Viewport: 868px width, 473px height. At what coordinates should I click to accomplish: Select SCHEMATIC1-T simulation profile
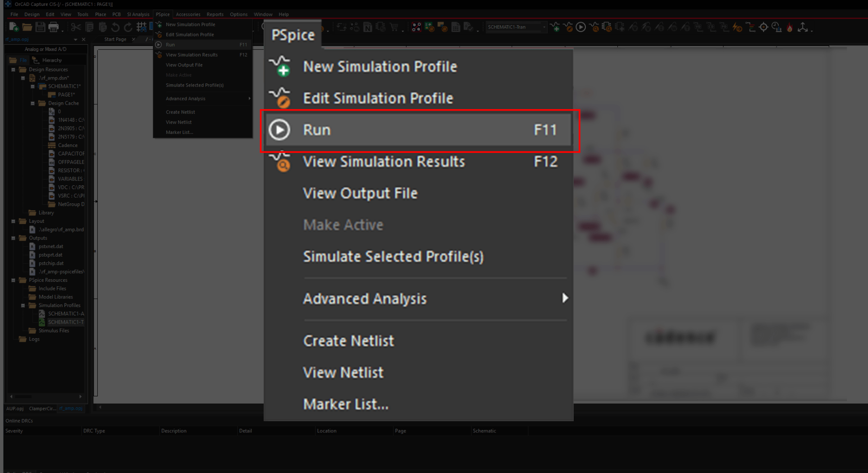coord(66,322)
